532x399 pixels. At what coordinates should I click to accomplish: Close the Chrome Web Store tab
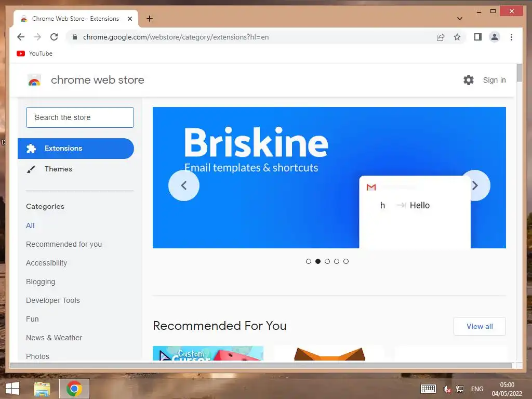point(129,19)
